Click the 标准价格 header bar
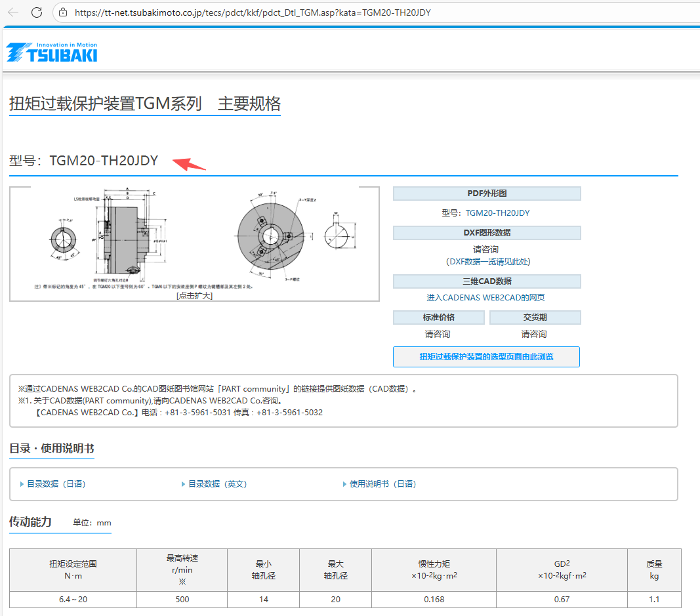This screenshot has width=700, height=616. 439,317
